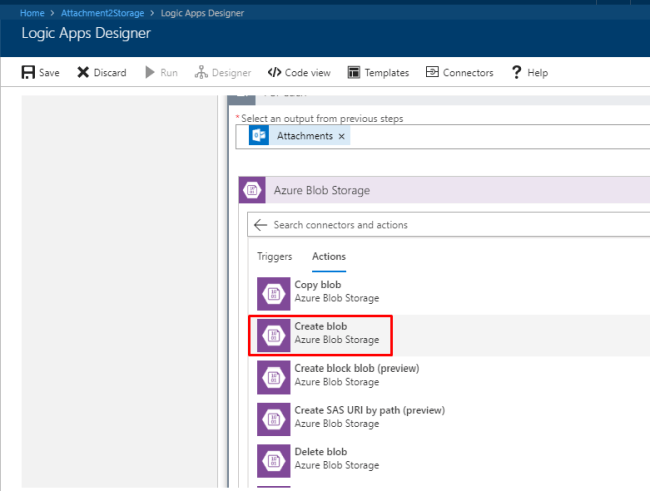Screen dimensions: 650x491
Task: Select Create block blob (preview) action
Action: coord(357,368)
